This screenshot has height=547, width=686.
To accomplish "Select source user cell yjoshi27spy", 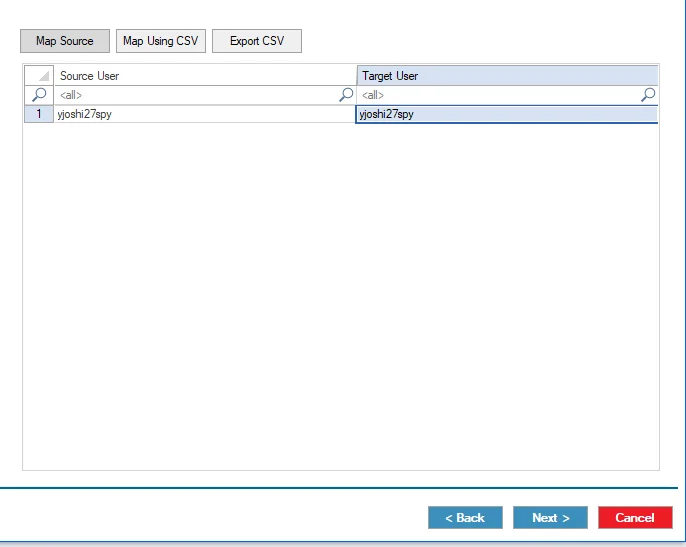I will (205, 114).
